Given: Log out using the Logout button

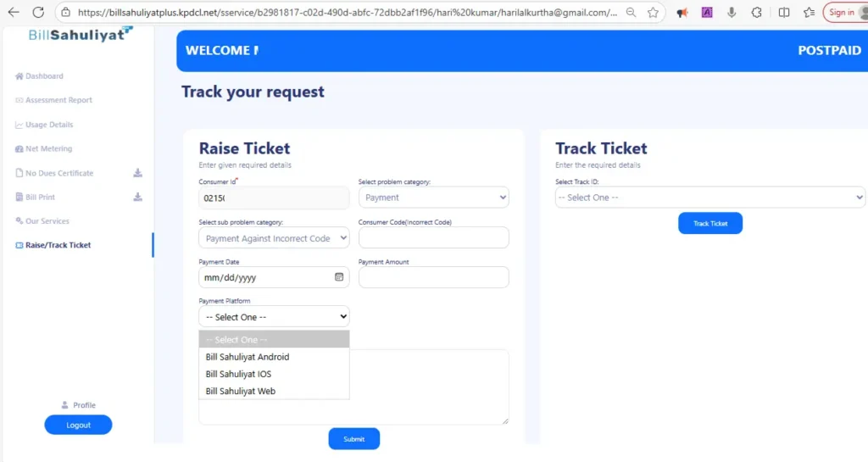Looking at the screenshot, I should click(x=78, y=425).
